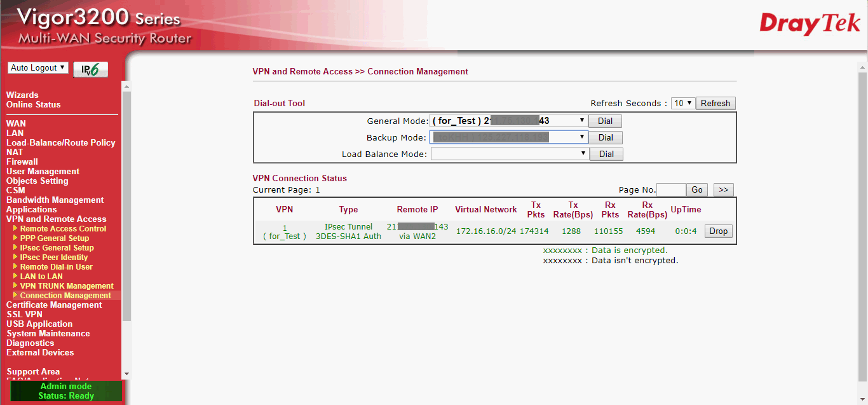The image size is (868, 405).
Task: Click the Admin mode status box
Action: pos(66,391)
